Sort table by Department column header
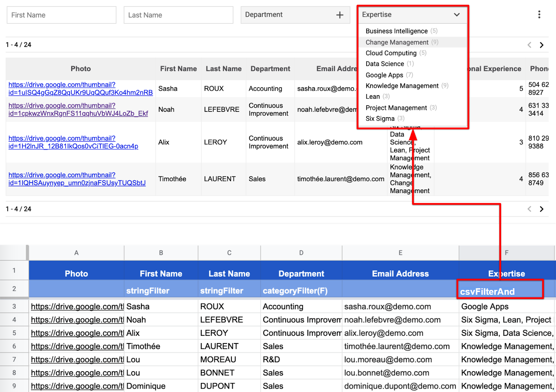The image size is (556, 392). 270,69
